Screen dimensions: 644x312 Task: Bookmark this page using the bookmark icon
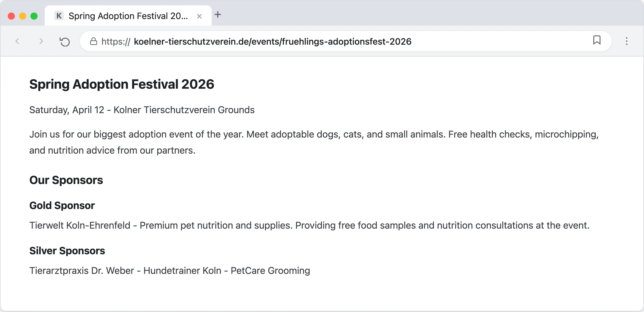(x=597, y=41)
